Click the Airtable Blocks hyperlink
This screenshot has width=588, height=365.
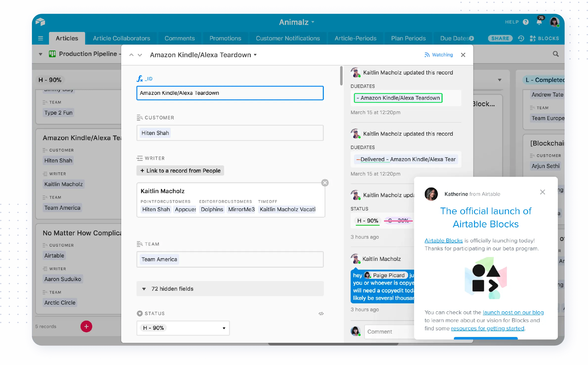(x=443, y=240)
